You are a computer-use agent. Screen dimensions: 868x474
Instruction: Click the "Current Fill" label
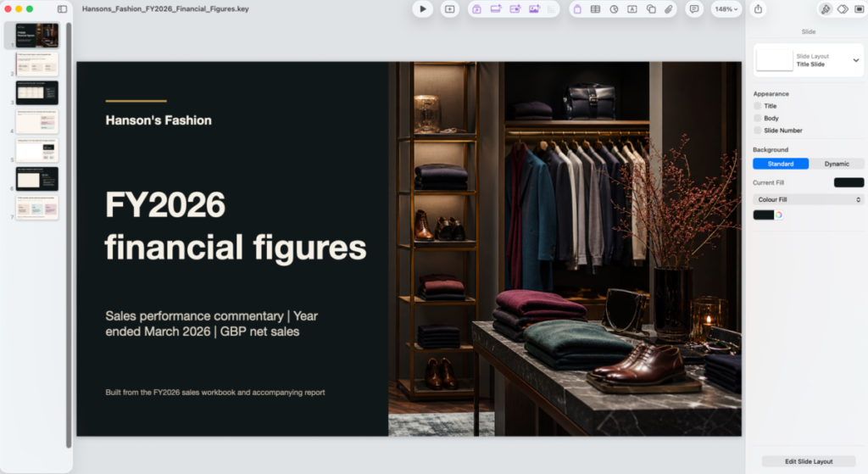tap(768, 183)
